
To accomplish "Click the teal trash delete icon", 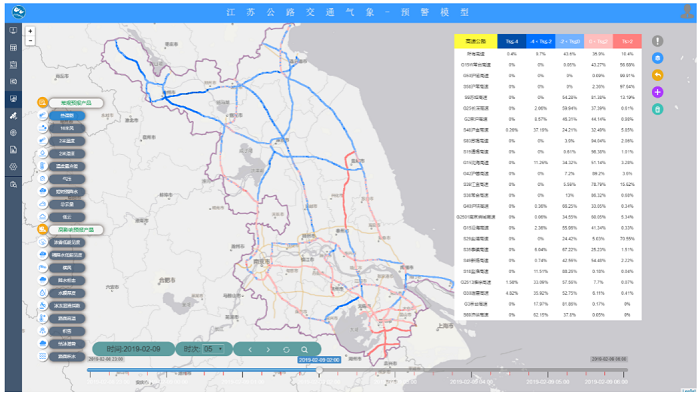I will point(657,109).
